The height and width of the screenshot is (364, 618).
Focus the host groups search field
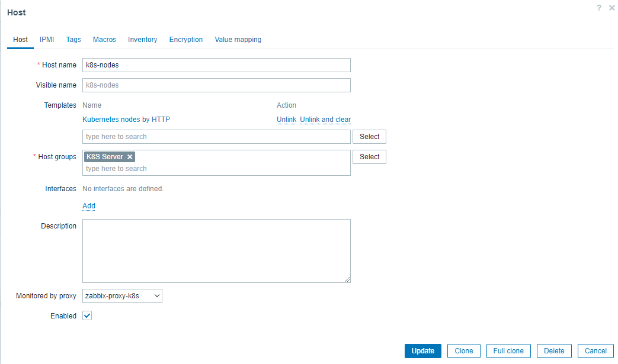(216, 169)
